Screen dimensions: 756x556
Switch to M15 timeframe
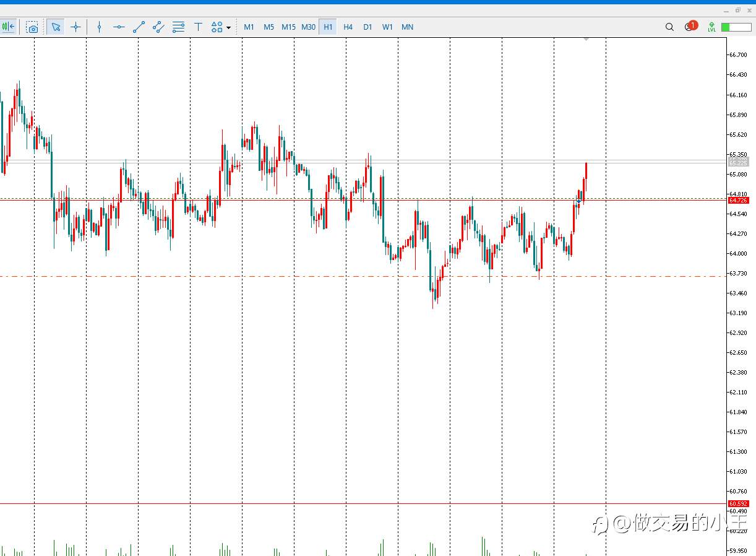[x=288, y=27]
